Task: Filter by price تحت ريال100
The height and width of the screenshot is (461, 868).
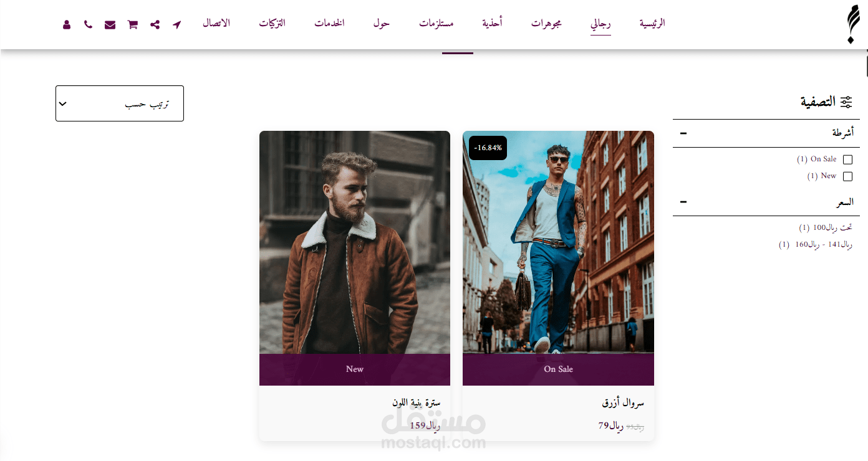Action: point(826,228)
